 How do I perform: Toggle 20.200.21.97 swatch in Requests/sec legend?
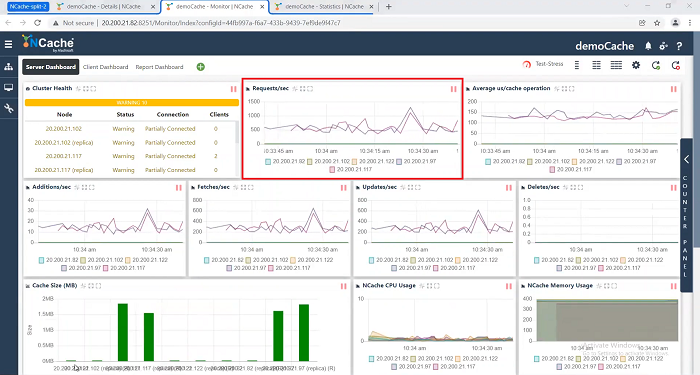399,162
